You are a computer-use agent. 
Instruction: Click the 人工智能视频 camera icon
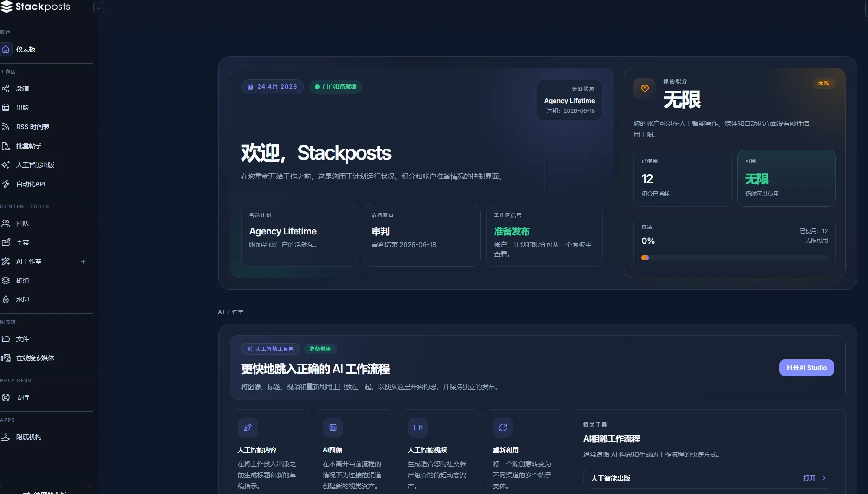418,428
